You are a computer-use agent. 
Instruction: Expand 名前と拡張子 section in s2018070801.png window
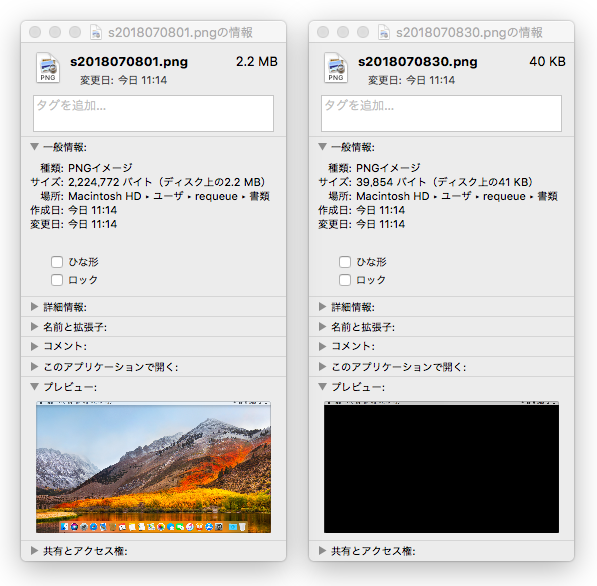pyautogui.click(x=34, y=326)
